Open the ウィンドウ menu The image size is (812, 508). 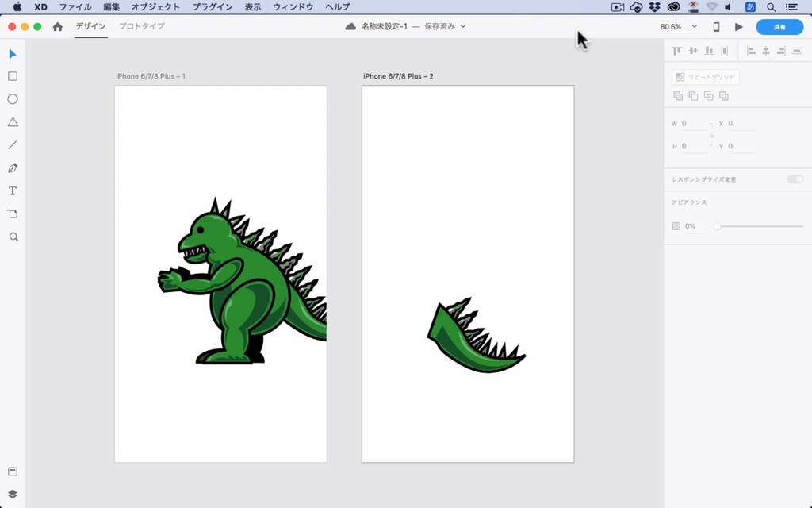coord(293,6)
